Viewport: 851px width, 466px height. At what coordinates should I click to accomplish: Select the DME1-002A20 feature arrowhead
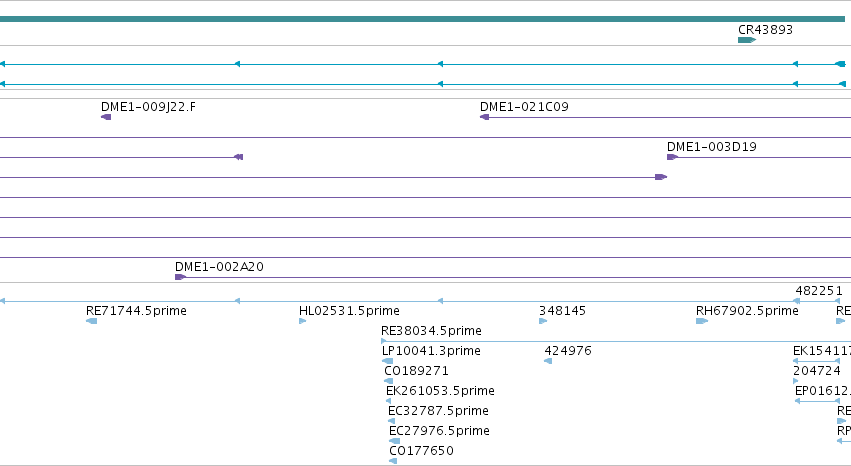180,277
